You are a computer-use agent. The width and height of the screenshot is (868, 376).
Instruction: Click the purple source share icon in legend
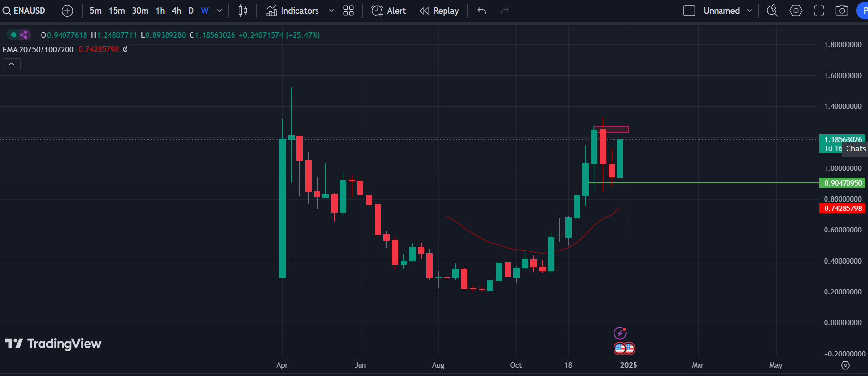(x=24, y=35)
